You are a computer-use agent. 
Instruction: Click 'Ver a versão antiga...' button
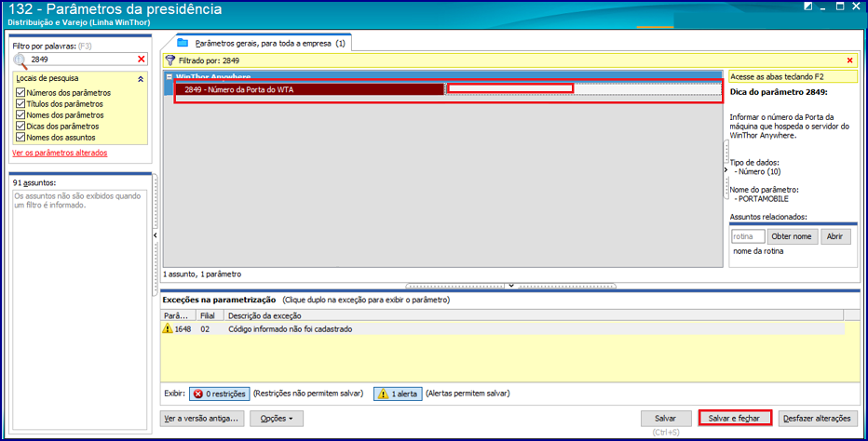(203, 419)
